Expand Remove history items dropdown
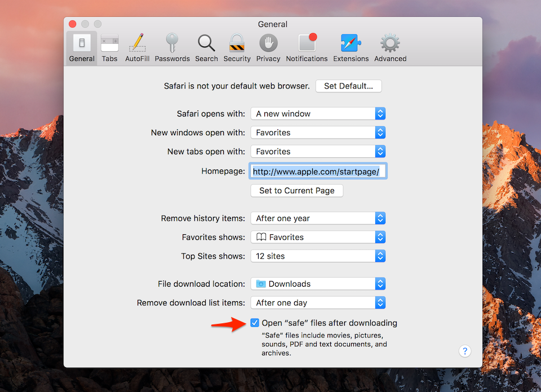 tap(318, 218)
